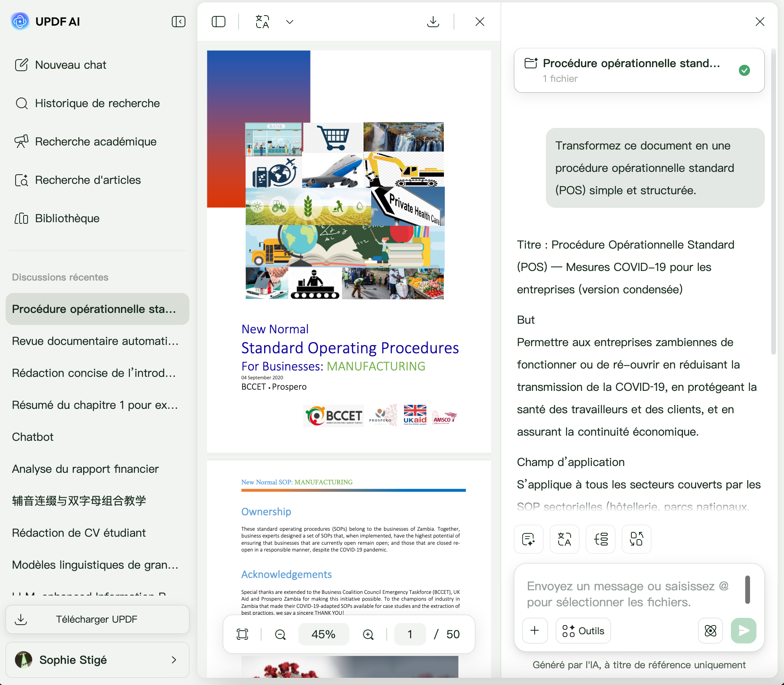Open the 45% zoom level selector
The height and width of the screenshot is (685, 784).
(323, 634)
